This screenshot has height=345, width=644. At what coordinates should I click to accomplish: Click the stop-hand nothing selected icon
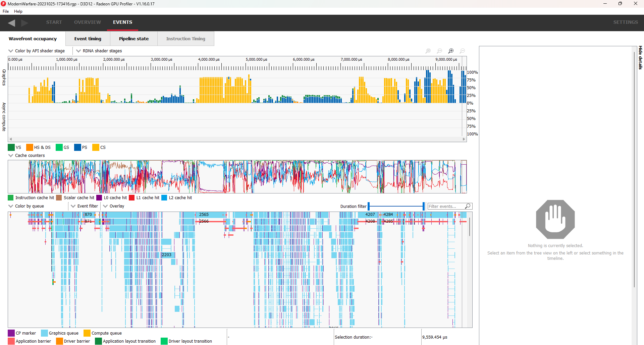click(555, 219)
